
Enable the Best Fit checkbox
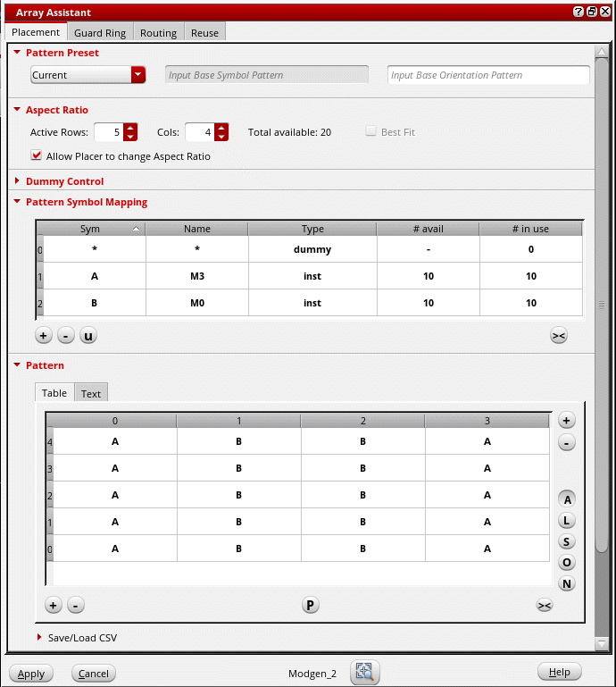370,132
